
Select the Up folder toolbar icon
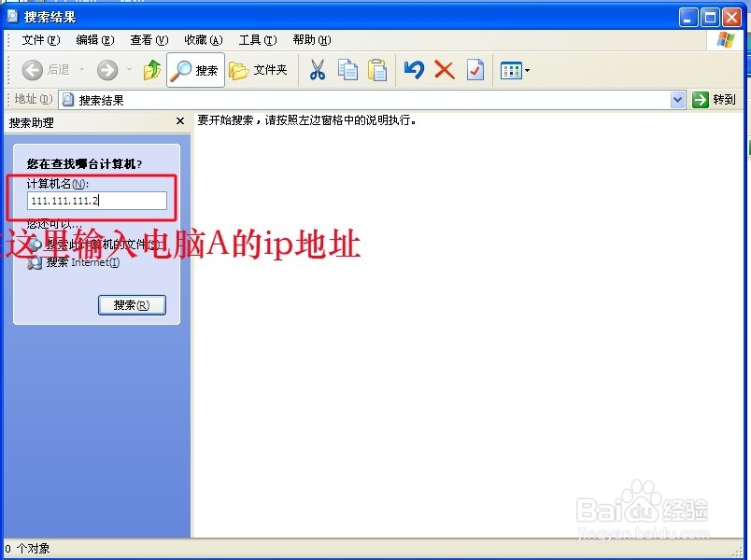[151, 69]
